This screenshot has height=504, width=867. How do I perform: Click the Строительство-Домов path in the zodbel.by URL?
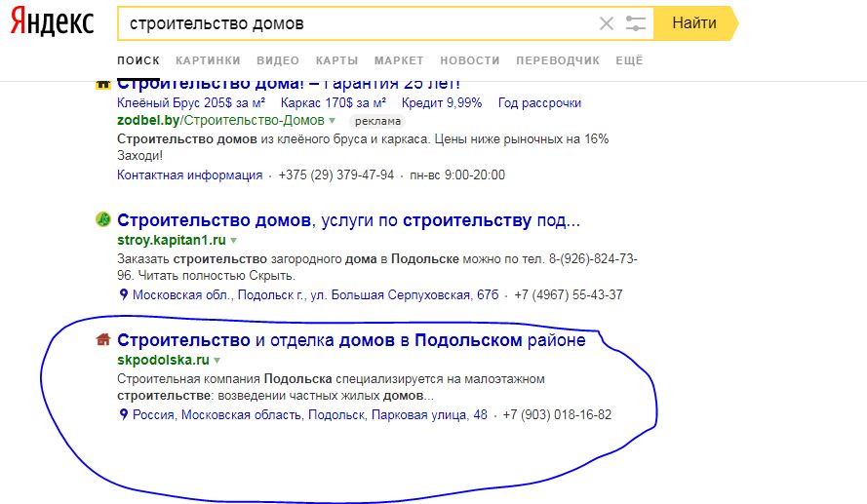254,120
